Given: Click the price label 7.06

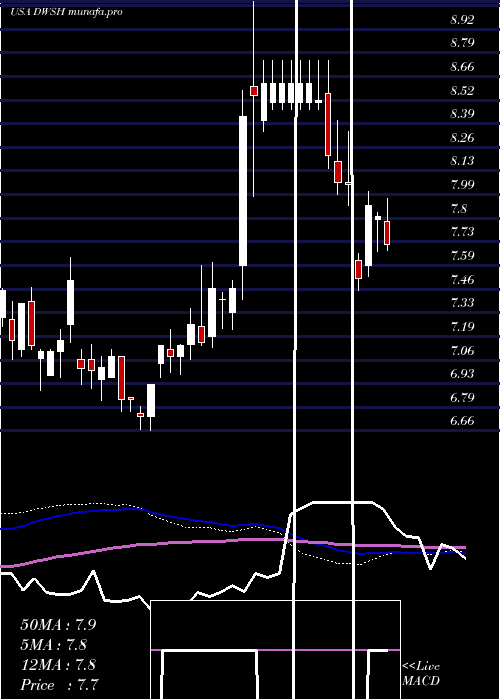Looking at the screenshot, I should [x=462, y=350].
